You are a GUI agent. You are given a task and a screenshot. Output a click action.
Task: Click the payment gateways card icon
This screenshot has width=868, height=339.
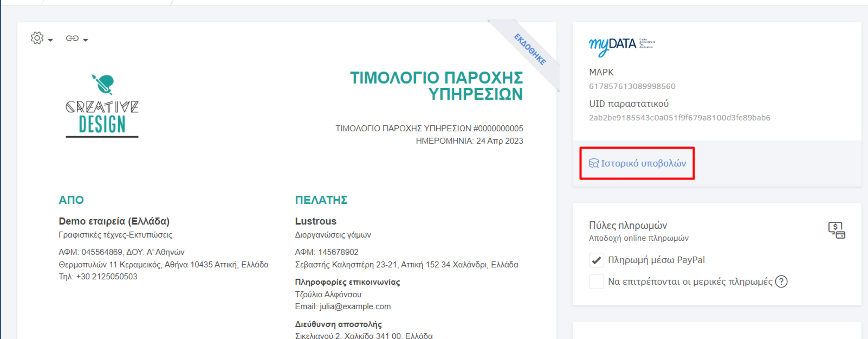(x=837, y=230)
